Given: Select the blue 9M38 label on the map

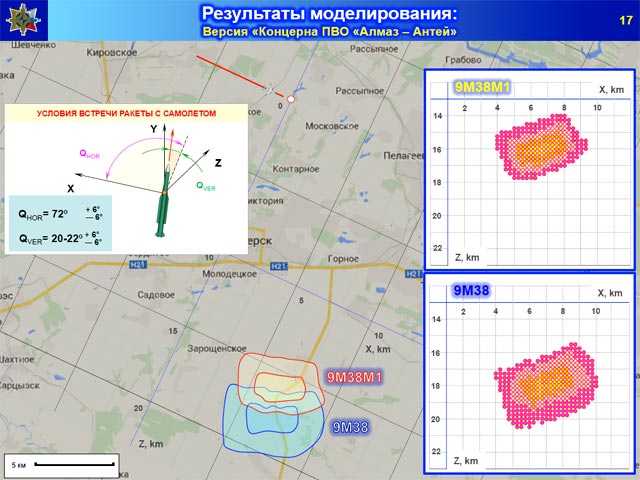Looking at the screenshot, I should [x=350, y=427].
